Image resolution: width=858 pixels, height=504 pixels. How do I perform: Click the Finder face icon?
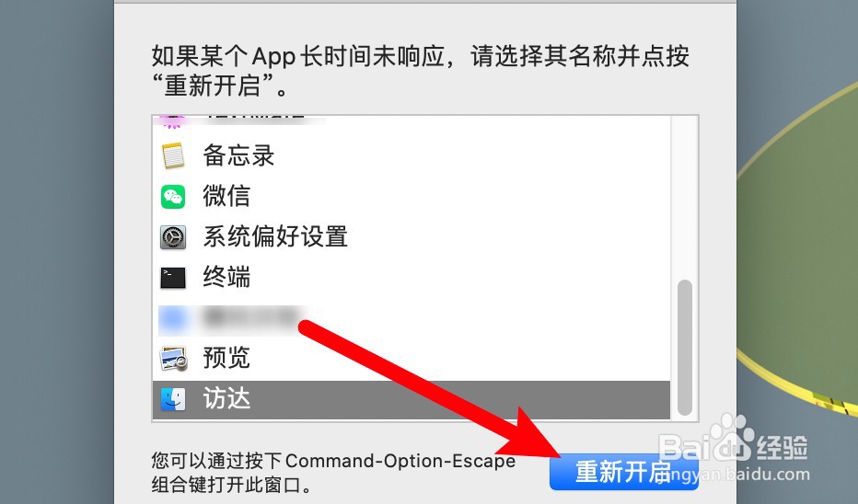pyautogui.click(x=173, y=399)
